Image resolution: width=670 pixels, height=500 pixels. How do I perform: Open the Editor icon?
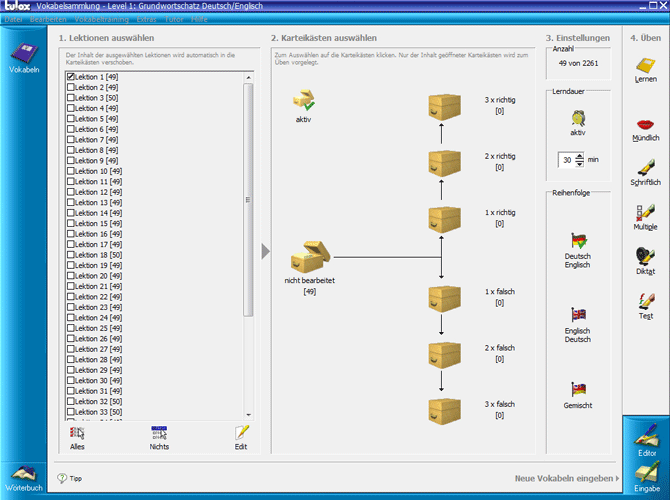coord(647,435)
